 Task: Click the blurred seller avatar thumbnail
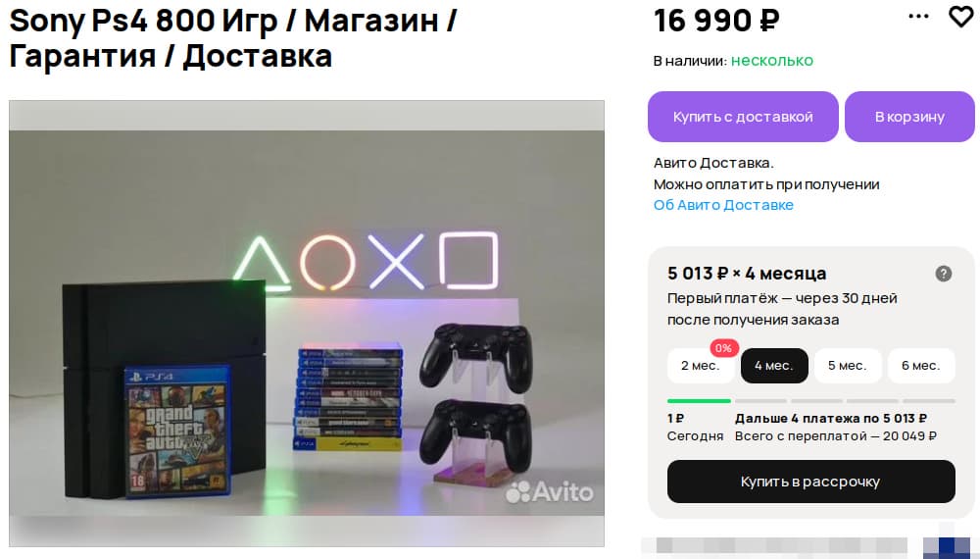click(x=947, y=546)
